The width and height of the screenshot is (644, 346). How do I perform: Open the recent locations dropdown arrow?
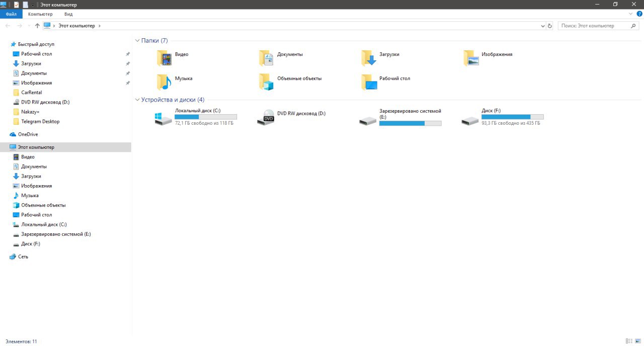(29, 26)
